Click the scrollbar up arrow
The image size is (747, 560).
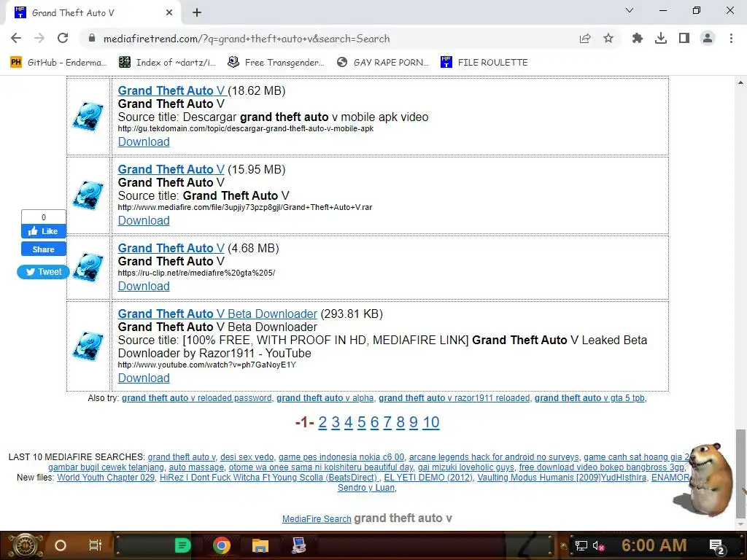740,82
